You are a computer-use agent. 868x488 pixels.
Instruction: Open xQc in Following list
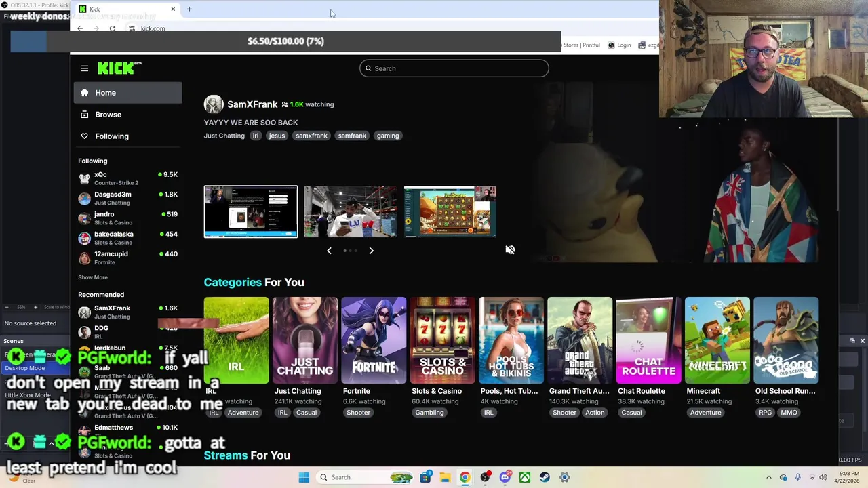127,178
